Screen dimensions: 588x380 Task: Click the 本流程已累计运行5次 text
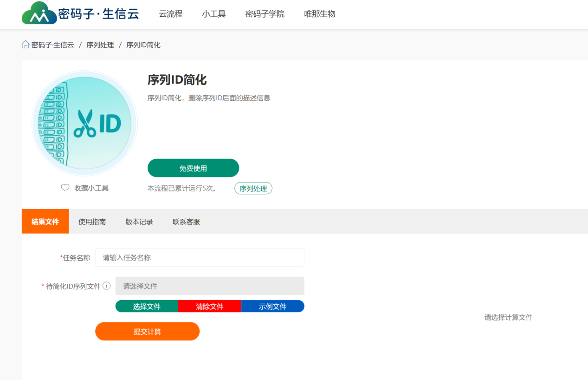[182, 188]
